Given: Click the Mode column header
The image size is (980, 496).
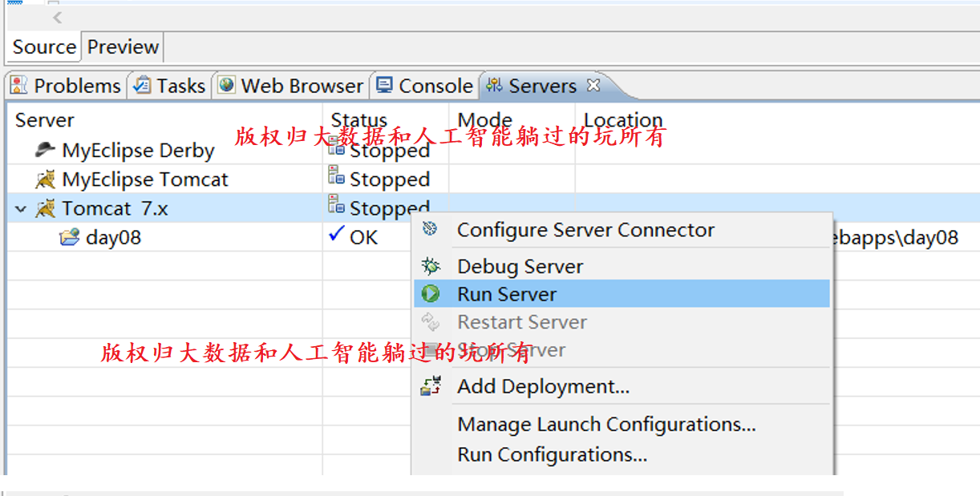Looking at the screenshot, I should [484, 120].
